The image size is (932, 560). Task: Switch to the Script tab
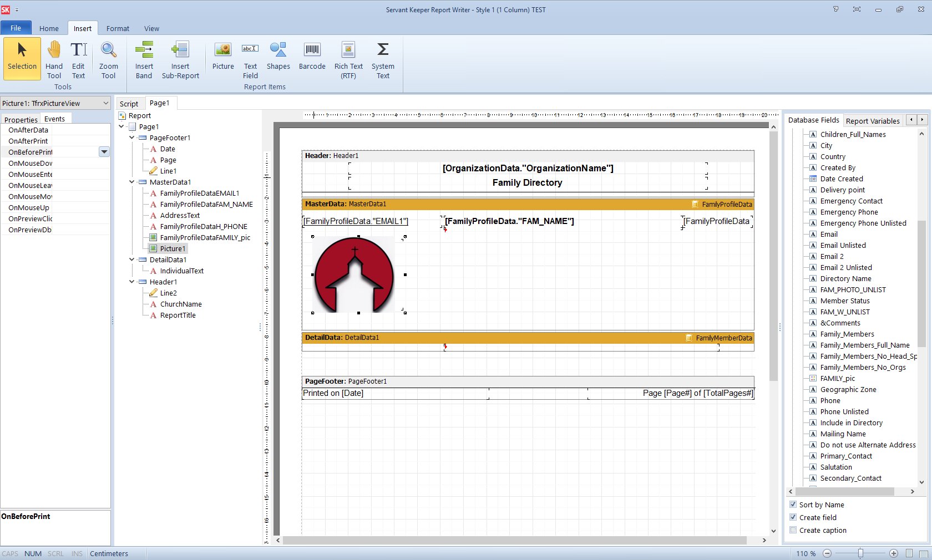click(129, 103)
